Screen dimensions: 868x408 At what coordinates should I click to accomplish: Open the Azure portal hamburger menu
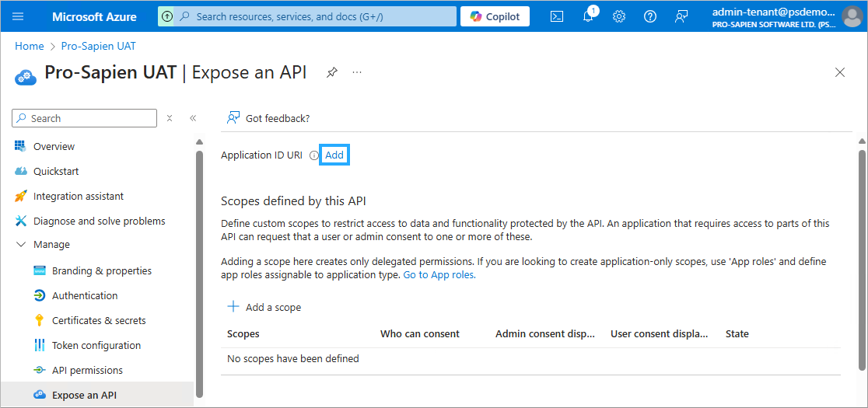click(19, 16)
